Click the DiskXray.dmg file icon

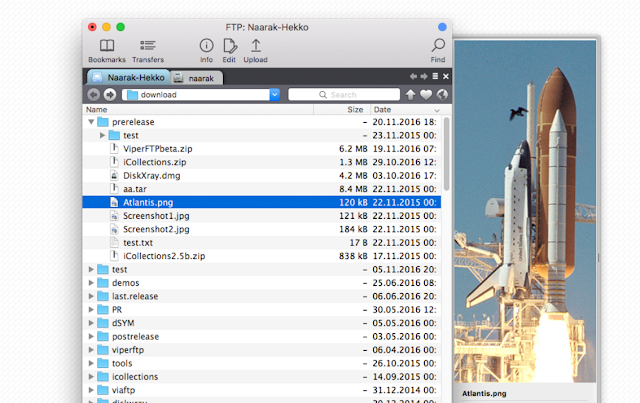tap(114, 176)
